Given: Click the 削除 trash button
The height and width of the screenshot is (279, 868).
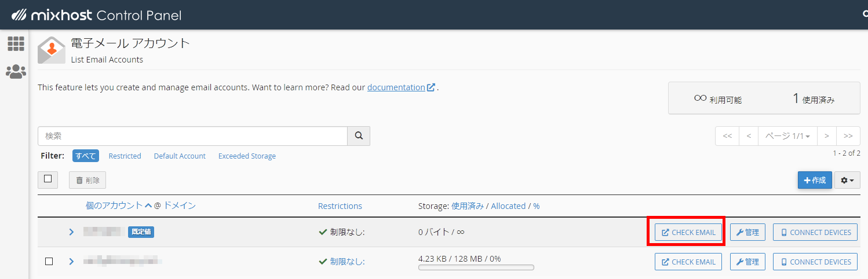Looking at the screenshot, I should (x=87, y=180).
